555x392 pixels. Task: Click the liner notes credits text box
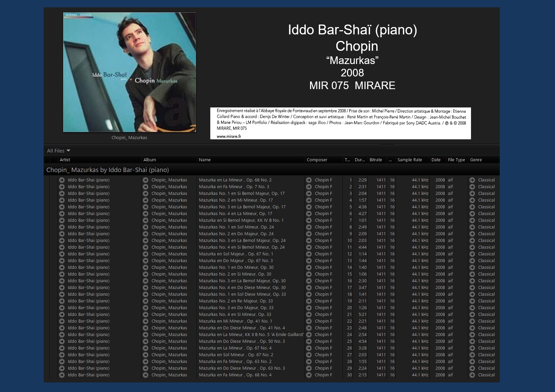(x=340, y=123)
